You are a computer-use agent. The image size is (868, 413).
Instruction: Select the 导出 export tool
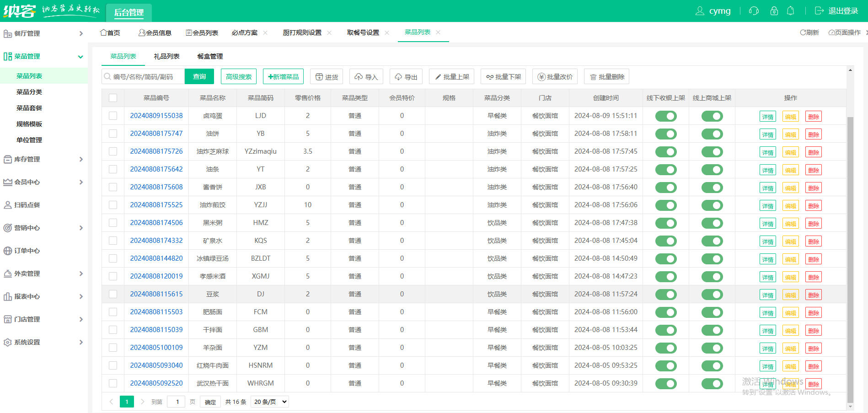click(406, 76)
